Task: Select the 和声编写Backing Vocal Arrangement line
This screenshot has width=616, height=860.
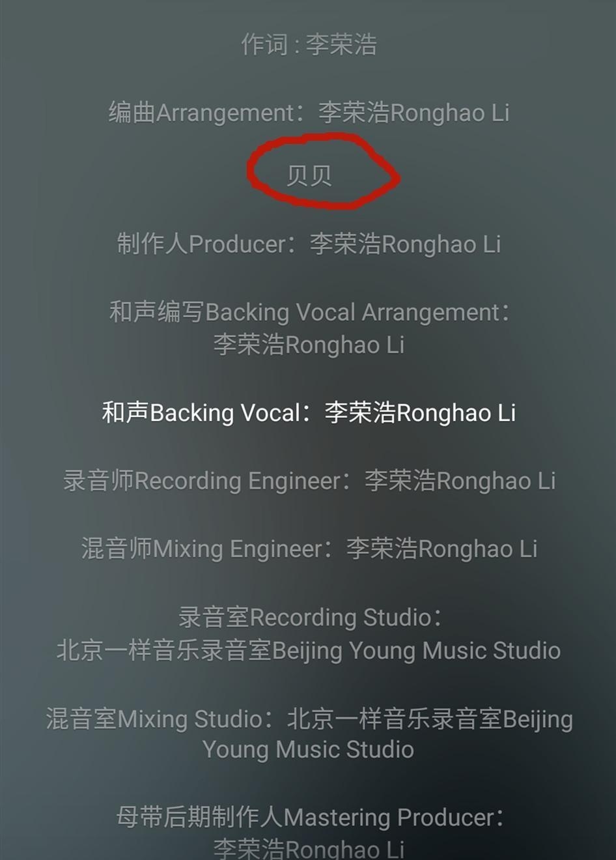Action: [x=309, y=312]
